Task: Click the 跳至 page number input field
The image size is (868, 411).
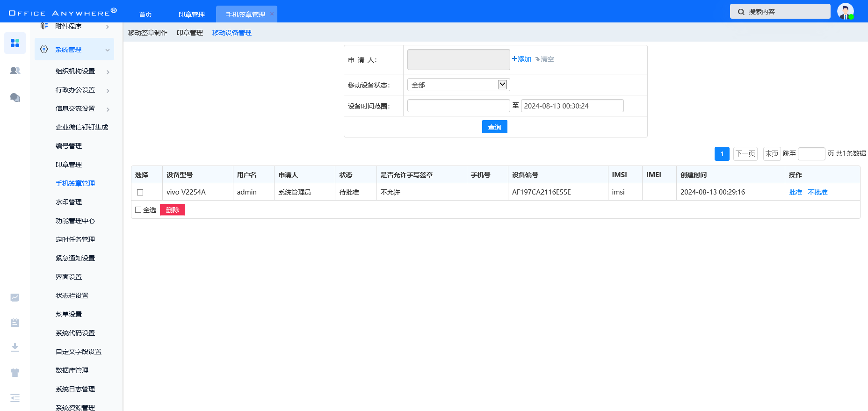Action: 811,154
